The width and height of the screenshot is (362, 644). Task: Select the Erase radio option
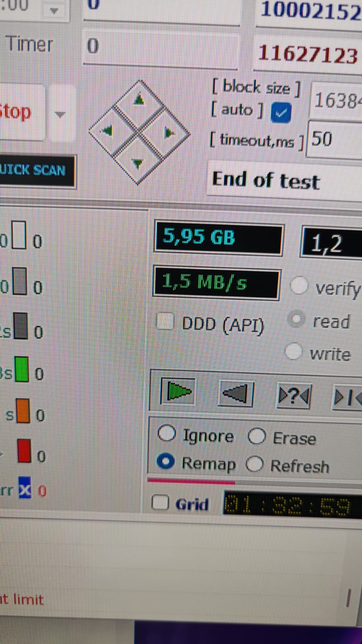tap(257, 436)
